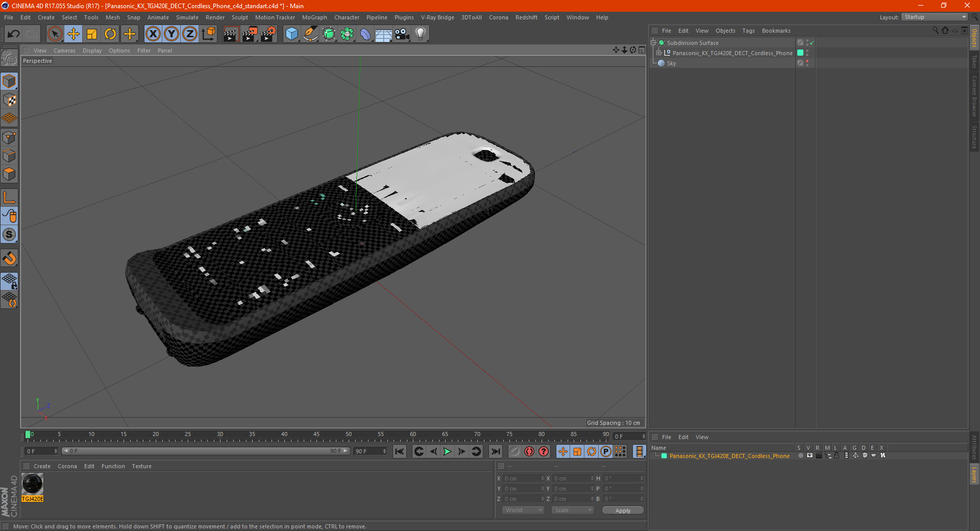The image size is (980, 531).
Task: Activate the Move tool in top toolbar
Action: tap(73, 34)
